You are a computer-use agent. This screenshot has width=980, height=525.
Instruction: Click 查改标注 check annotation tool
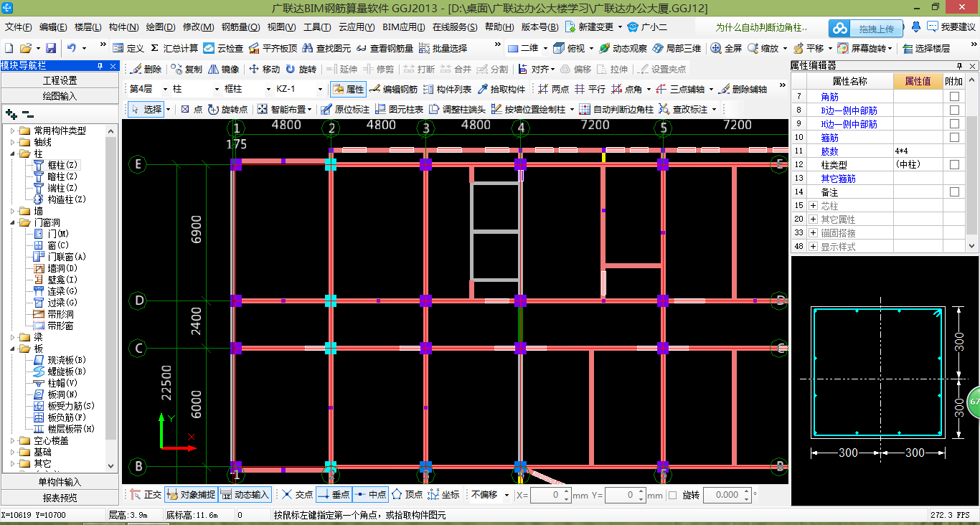[x=684, y=110]
